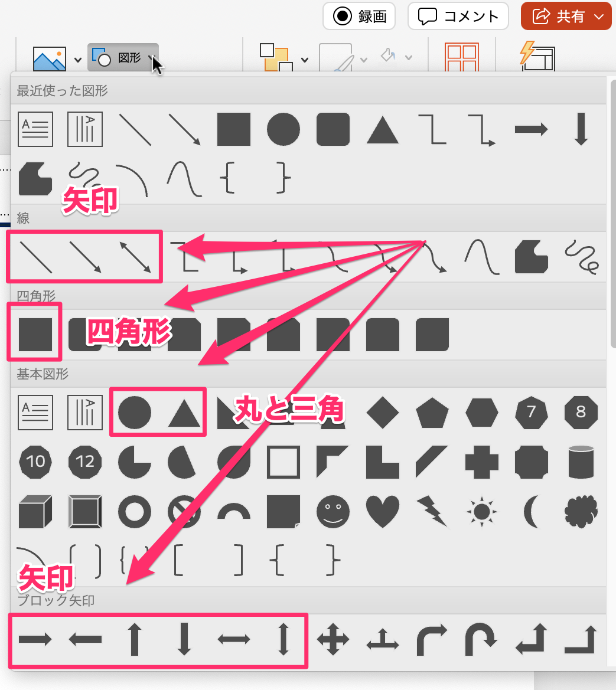
Task: Select freeform shape in the 線 section
Action: (532, 257)
